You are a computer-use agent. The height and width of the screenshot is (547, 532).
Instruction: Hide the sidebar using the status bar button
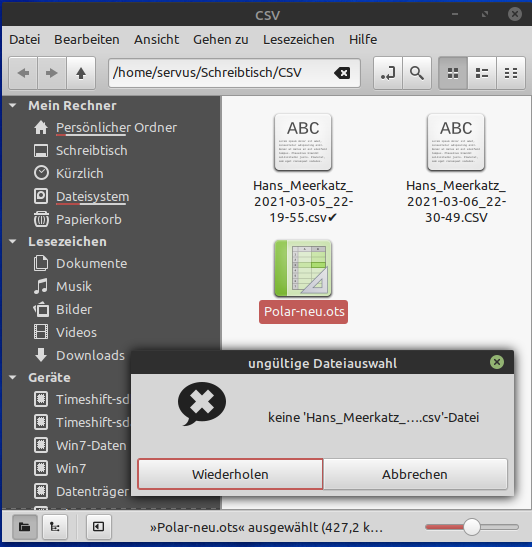pyautogui.click(x=99, y=527)
